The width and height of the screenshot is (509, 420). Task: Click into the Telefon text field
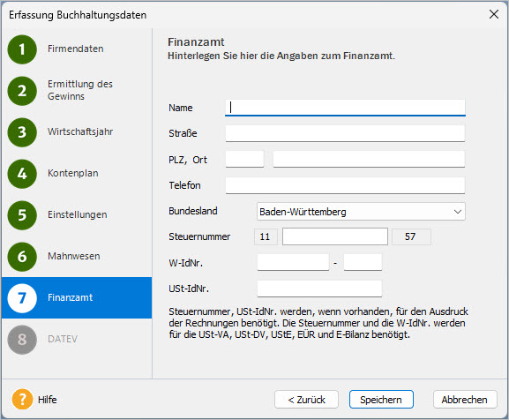pyautogui.click(x=345, y=185)
